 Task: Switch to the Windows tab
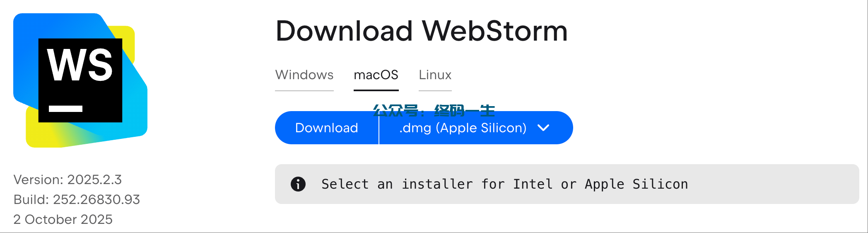304,75
